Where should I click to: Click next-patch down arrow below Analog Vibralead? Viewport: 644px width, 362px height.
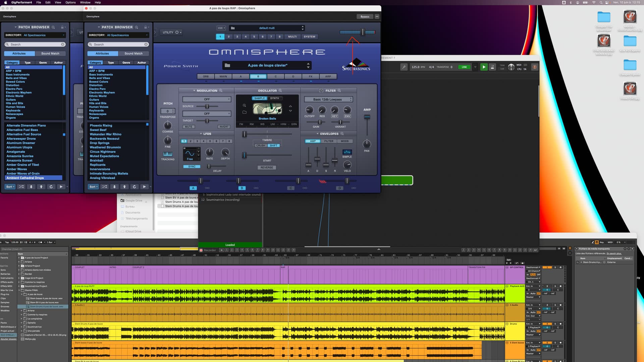coord(114,187)
